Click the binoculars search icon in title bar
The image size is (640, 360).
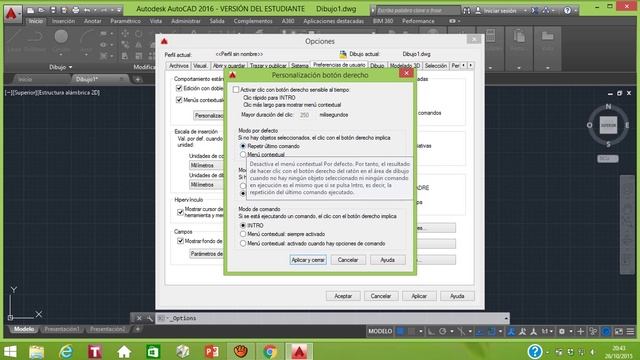point(467,11)
